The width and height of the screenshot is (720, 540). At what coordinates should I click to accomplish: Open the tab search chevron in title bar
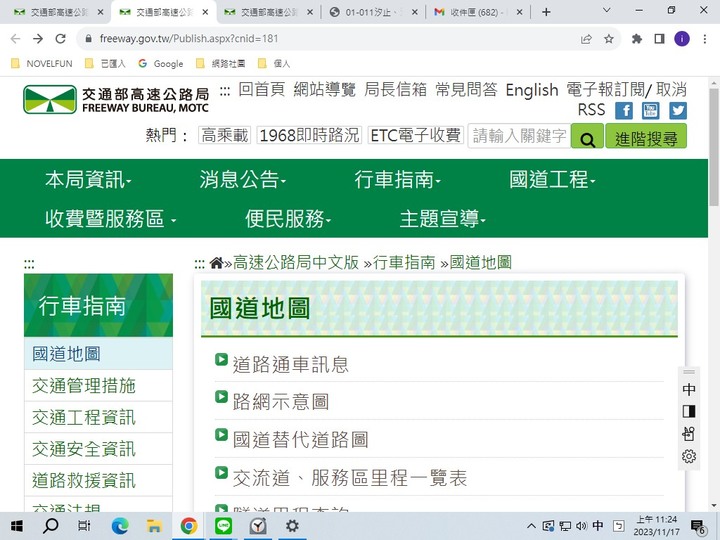click(607, 10)
